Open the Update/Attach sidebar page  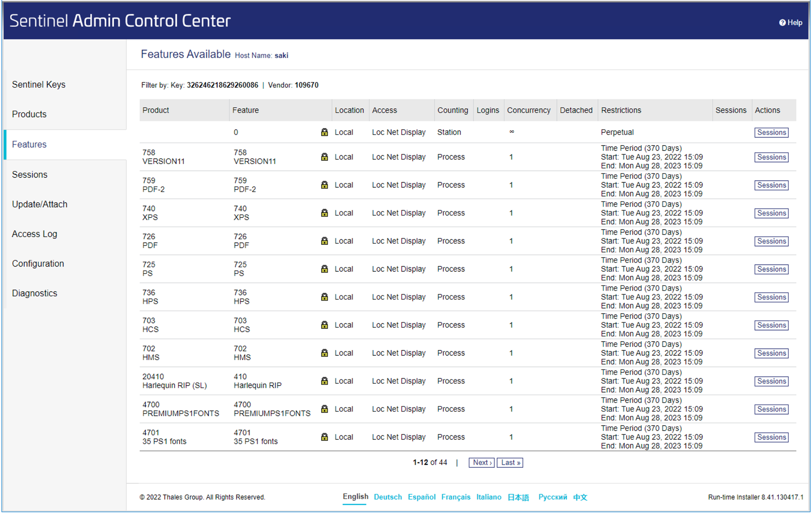pos(40,204)
